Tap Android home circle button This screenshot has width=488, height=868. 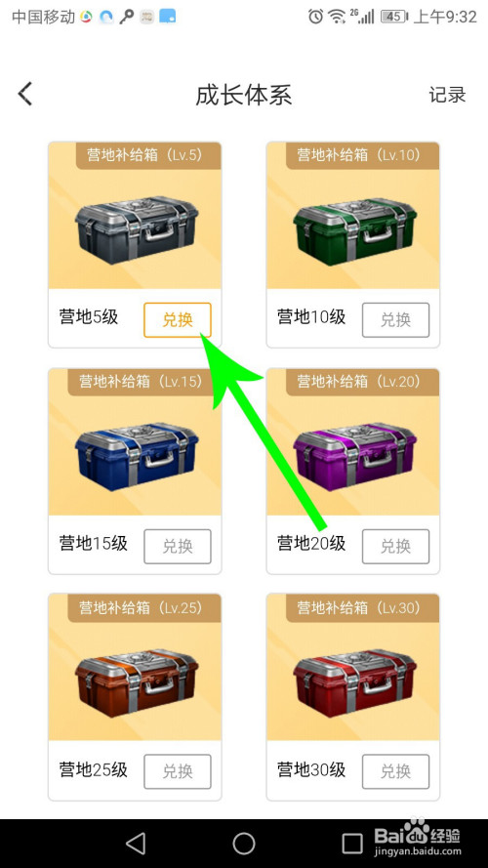[x=244, y=844]
